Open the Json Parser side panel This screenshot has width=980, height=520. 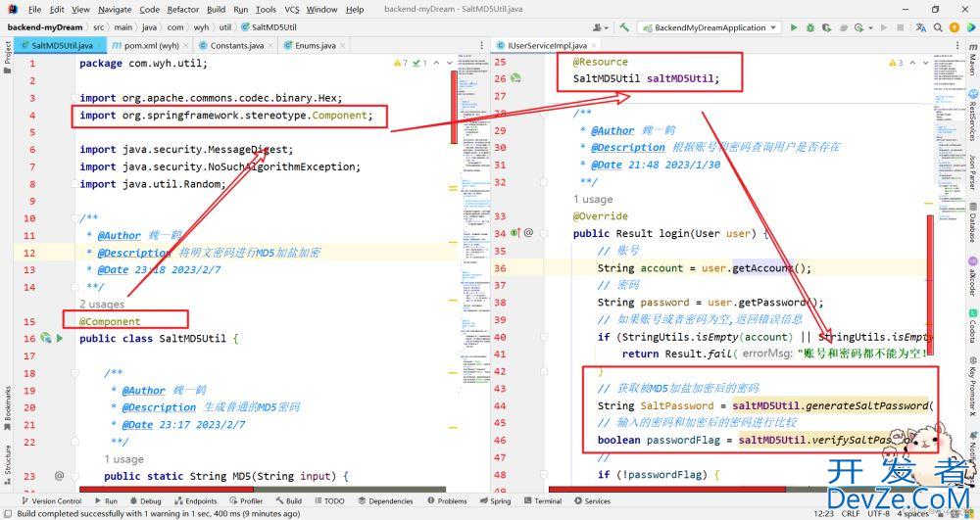point(973,173)
